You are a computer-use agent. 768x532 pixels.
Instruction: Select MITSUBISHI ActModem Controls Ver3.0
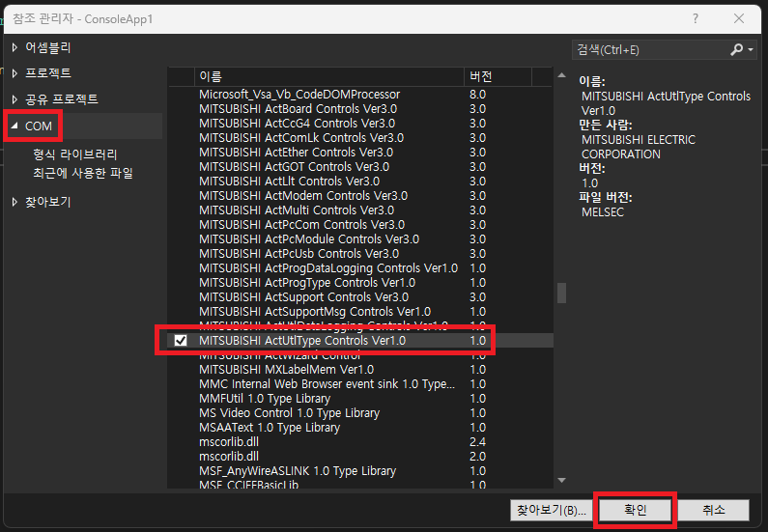(360, 195)
